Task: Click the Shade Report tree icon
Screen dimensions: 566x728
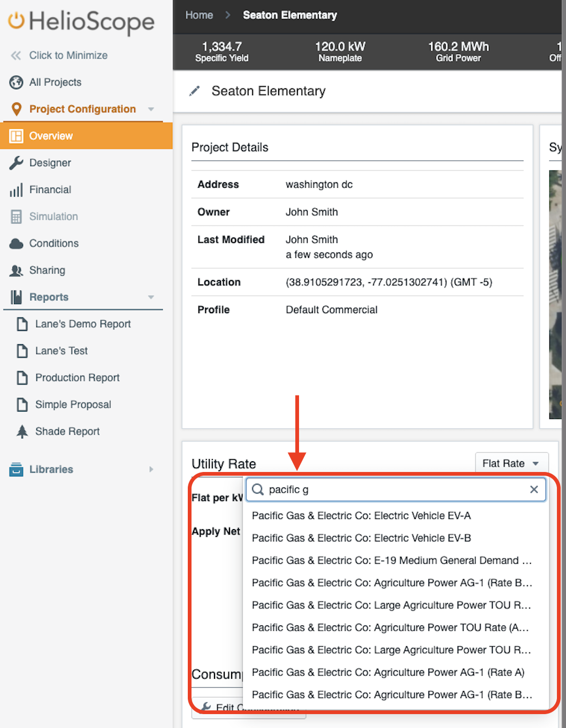Action: pyautogui.click(x=22, y=431)
